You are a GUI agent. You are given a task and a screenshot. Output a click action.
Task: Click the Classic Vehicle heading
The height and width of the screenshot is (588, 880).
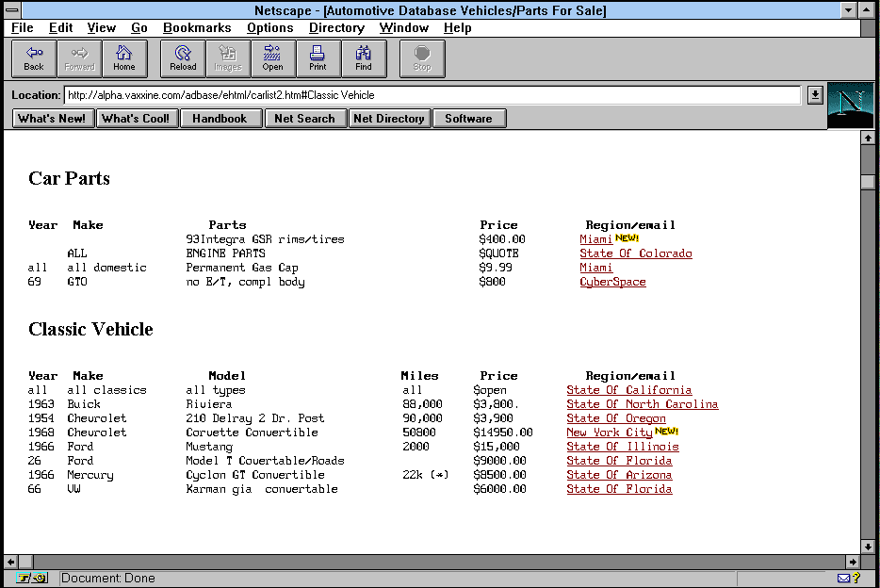pyautogui.click(x=90, y=330)
